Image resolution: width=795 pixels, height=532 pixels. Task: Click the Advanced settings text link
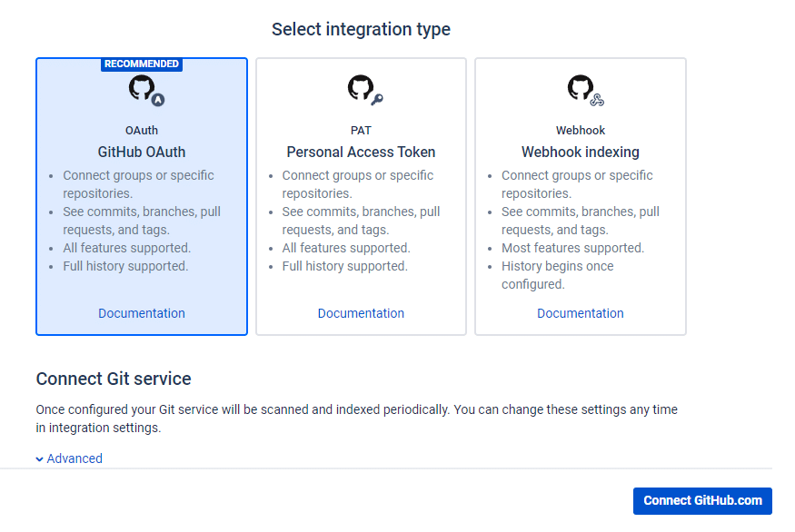coord(75,458)
